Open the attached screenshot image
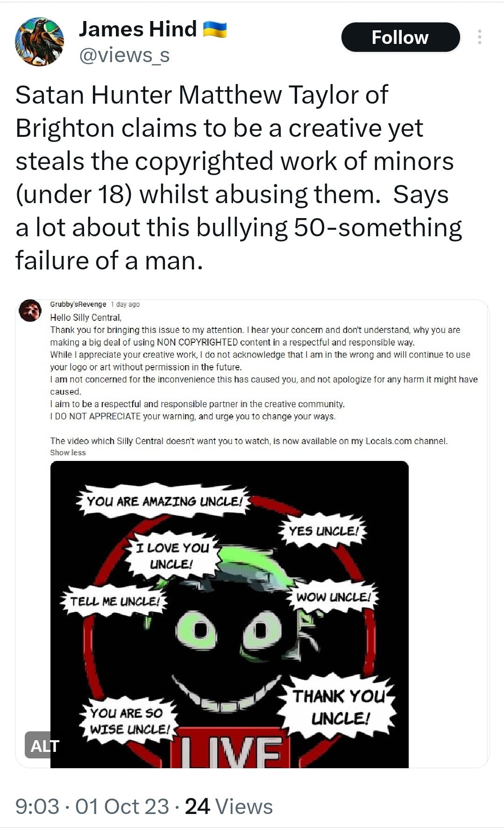The height and width of the screenshot is (828, 504). (252, 533)
